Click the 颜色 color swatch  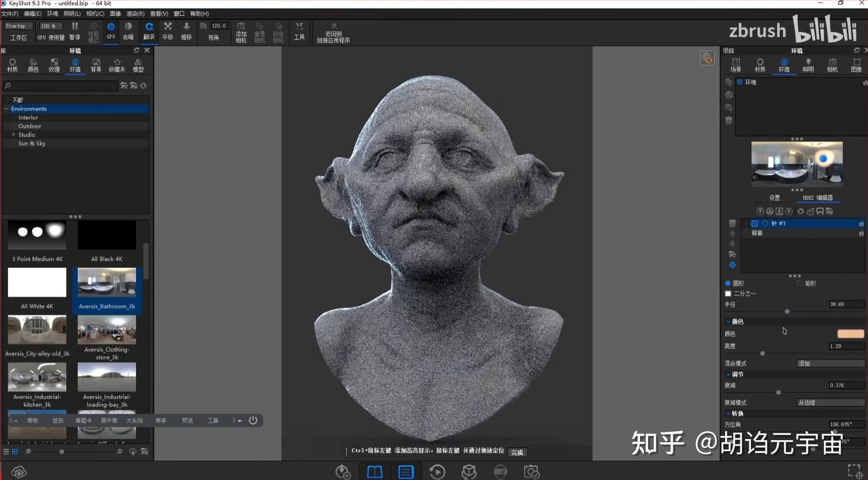click(851, 333)
